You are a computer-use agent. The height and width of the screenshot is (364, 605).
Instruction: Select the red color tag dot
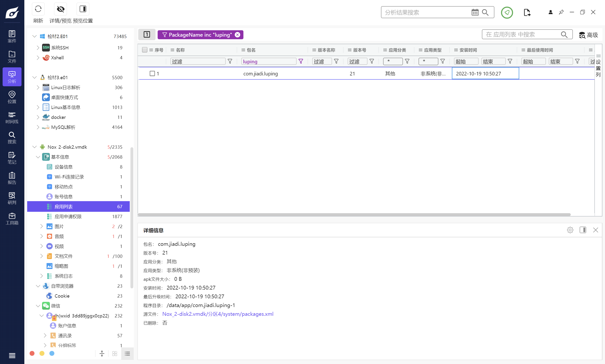click(x=32, y=353)
